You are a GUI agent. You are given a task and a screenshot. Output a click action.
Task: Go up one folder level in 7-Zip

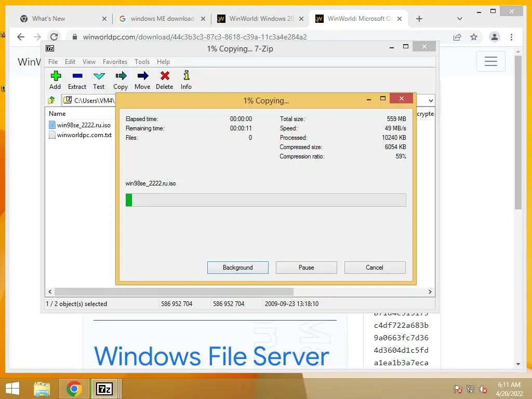click(51, 100)
